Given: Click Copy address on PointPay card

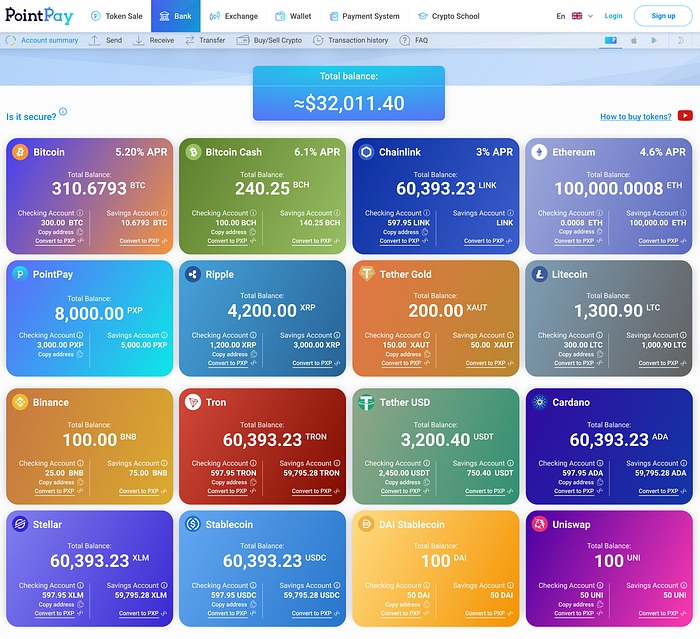Looking at the screenshot, I should 56,354.
